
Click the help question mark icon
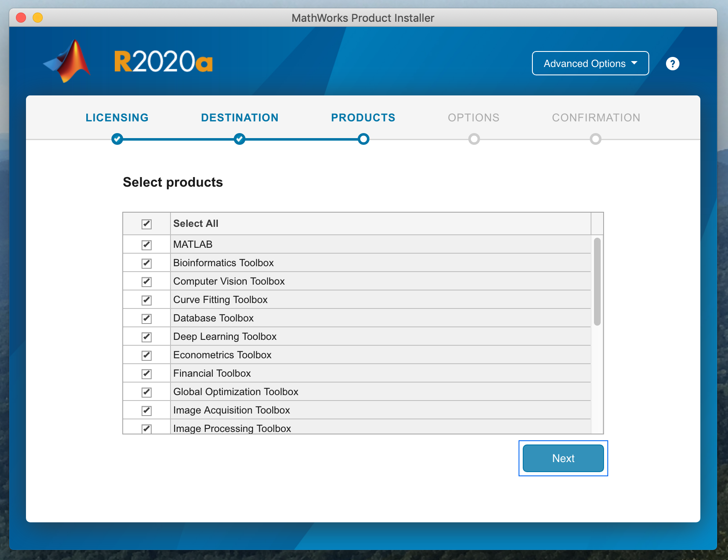(672, 64)
